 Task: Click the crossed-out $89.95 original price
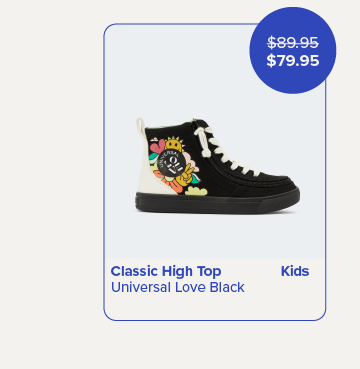click(x=293, y=43)
